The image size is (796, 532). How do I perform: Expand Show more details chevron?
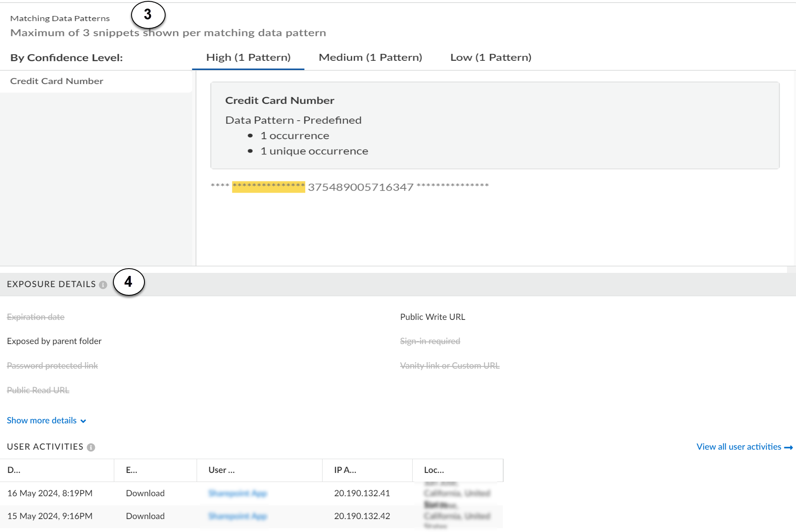tap(83, 421)
